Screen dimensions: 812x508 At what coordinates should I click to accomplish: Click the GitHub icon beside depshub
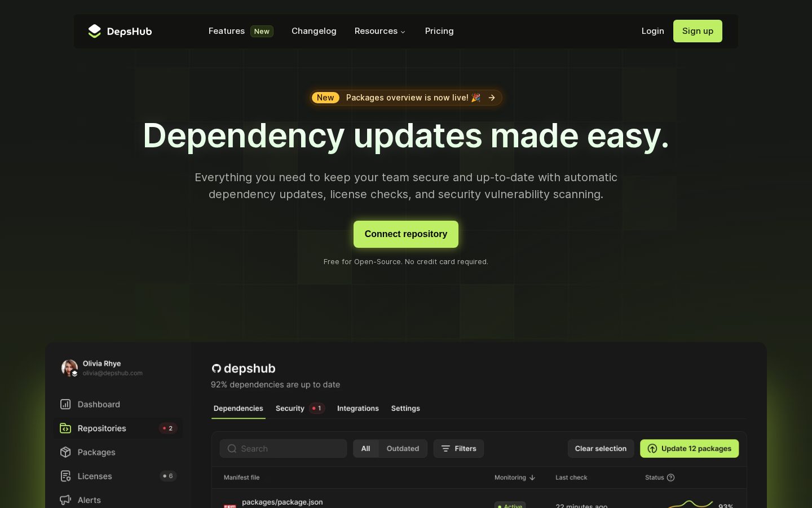(x=216, y=369)
